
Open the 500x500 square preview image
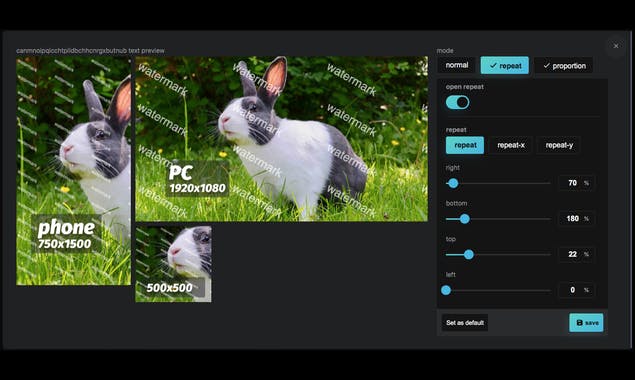173,264
